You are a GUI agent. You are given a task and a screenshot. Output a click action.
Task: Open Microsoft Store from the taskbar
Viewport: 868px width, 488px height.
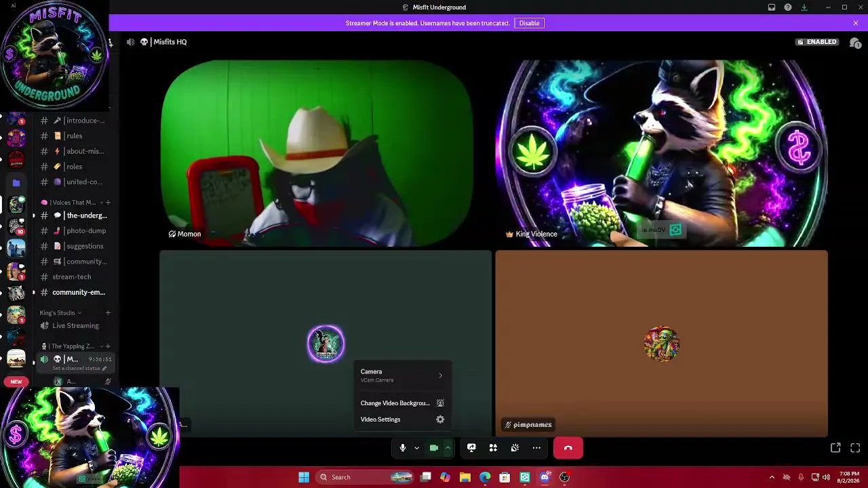[505, 477]
